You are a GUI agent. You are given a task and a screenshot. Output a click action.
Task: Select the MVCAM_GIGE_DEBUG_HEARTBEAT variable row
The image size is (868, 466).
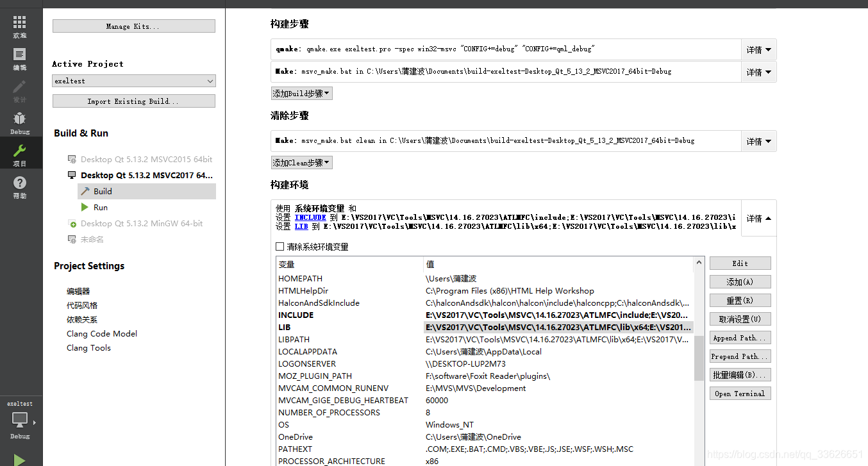coord(485,401)
